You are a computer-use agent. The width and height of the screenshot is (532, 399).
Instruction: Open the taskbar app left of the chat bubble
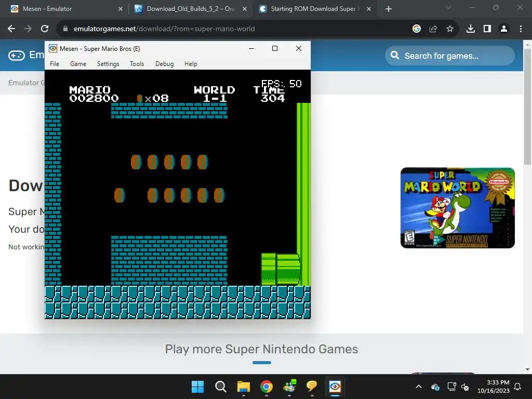point(289,387)
